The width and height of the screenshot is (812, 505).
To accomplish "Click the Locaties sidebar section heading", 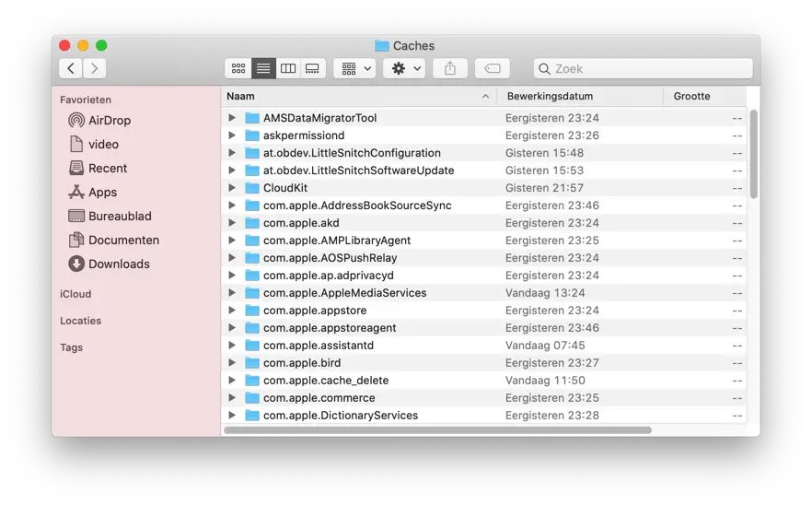I will (80, 321).
